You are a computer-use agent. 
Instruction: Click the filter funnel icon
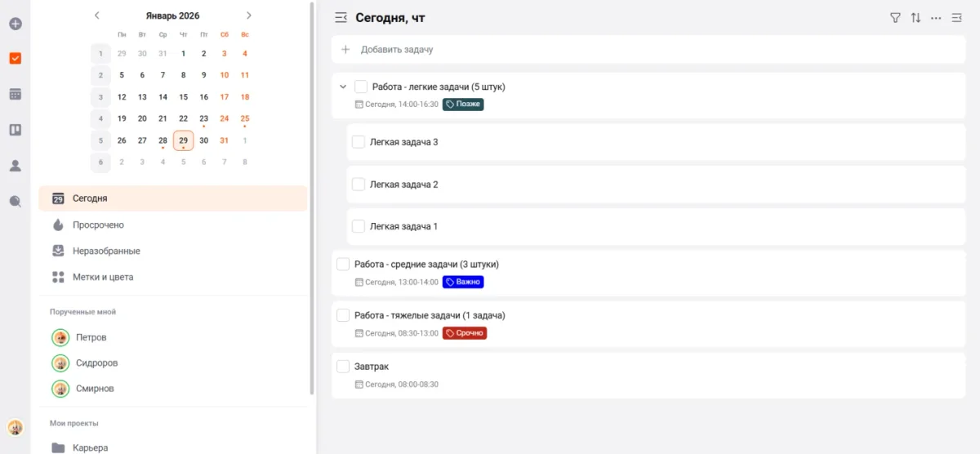pos(895,17)
